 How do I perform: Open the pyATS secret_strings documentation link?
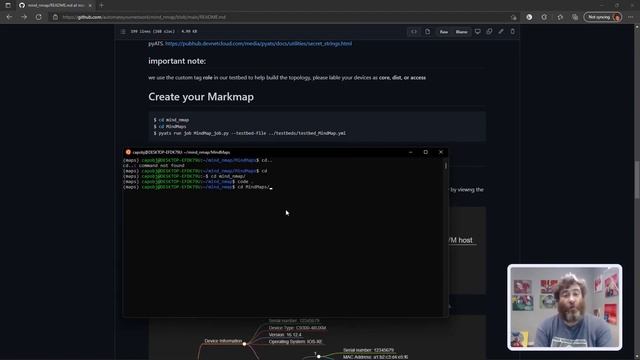click(x=258, y=44)
